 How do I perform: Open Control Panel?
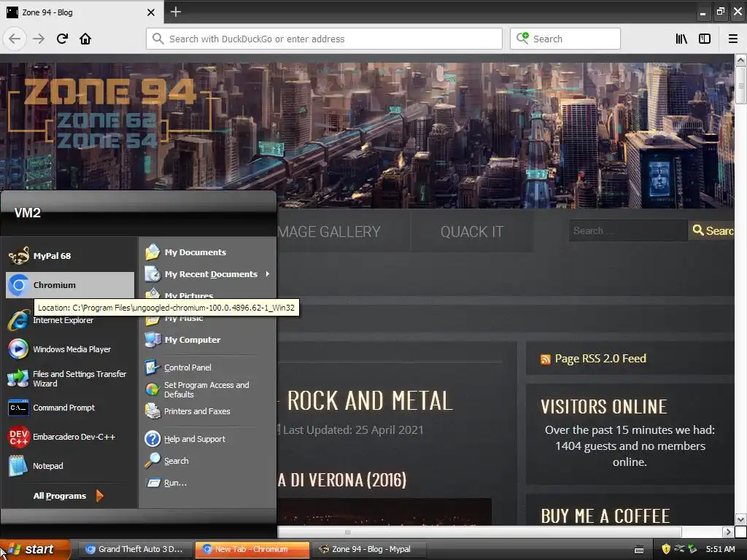coord(207,367)
